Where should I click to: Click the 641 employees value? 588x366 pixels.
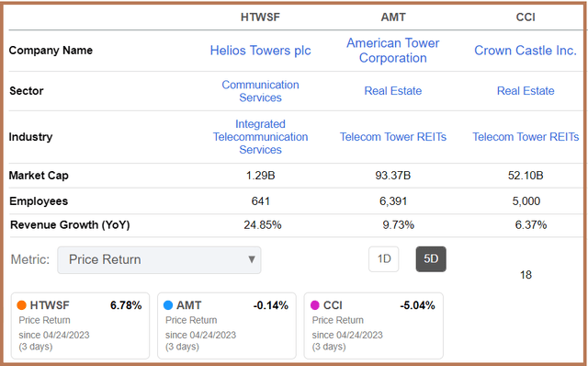260,201
